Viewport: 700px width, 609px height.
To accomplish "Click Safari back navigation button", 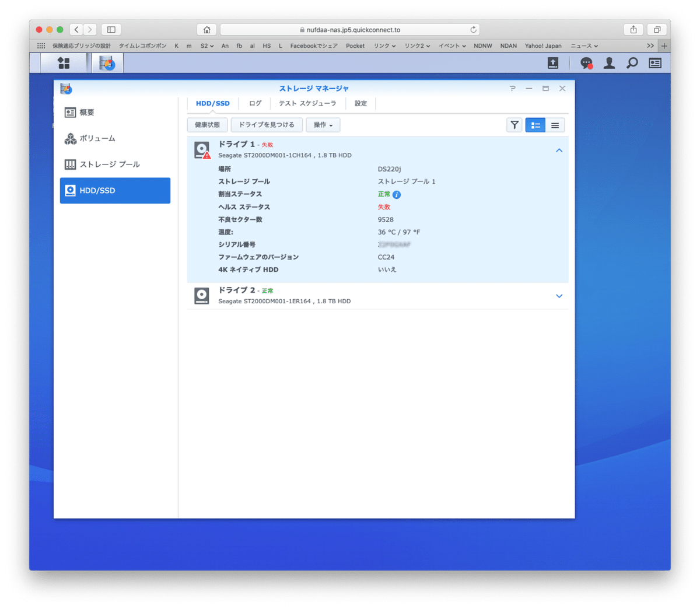I will 76,29.
